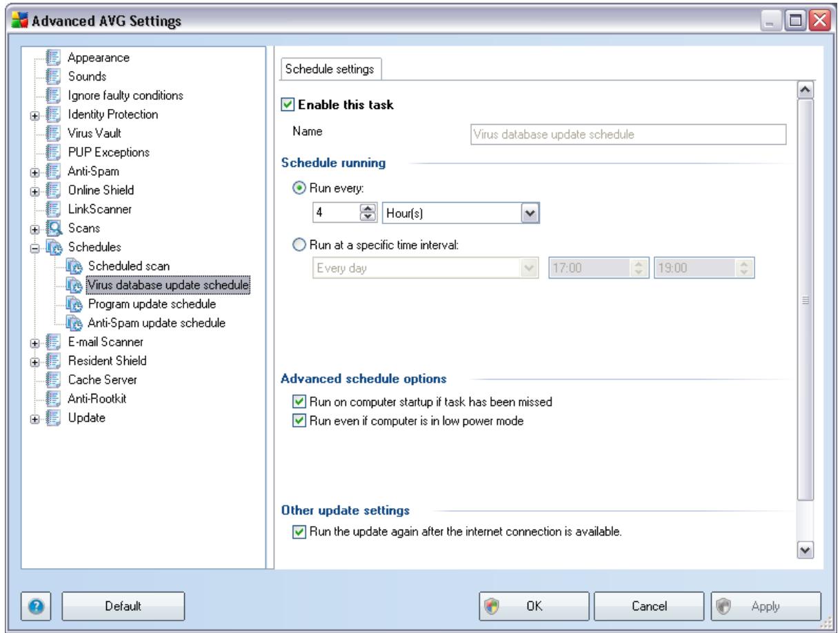Viewport: 840px width, 633px height.
Task: Click the Scheduled scan icon
Action: pyautogui.click(x=73, y=265)
